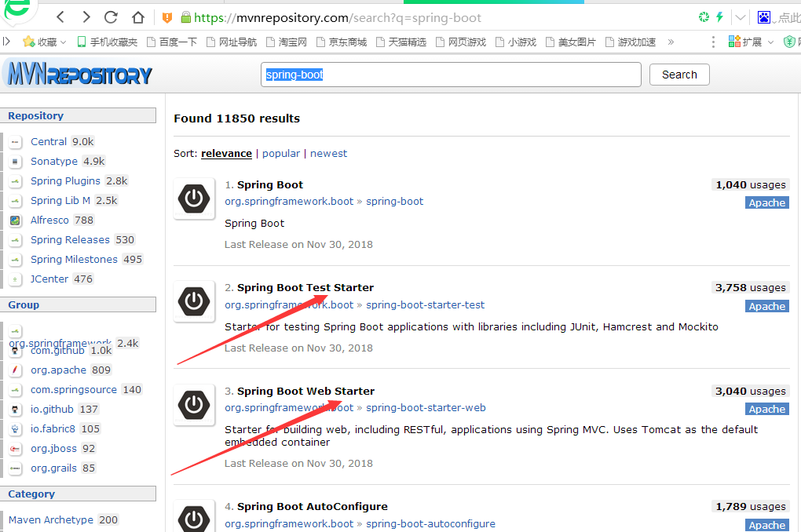The image size is (801, 532).
Task: Open the Spring Boot result title
Action: 269,185
